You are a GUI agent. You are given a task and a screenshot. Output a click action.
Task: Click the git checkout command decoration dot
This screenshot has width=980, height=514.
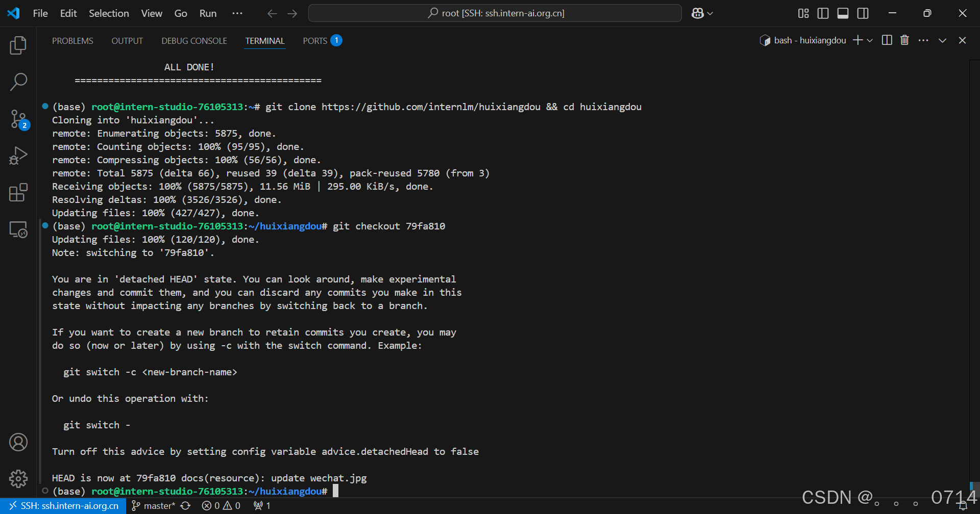coord(45,225)
